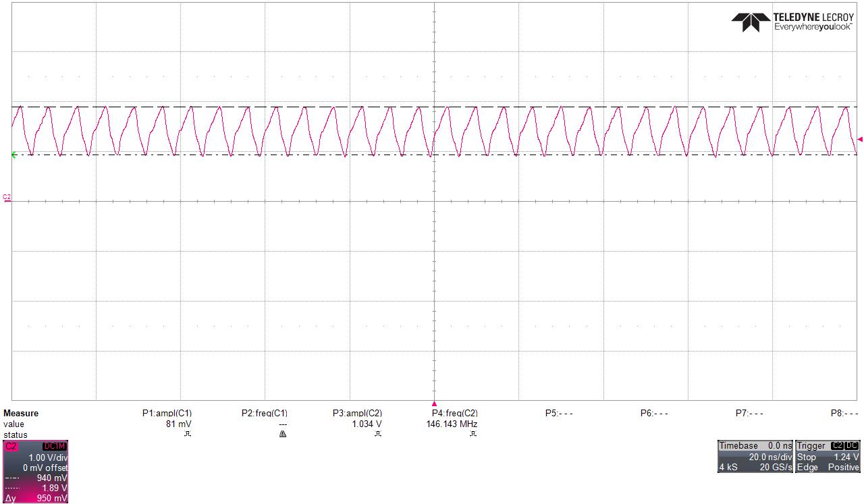Select the P3:ampl(C2) measurement header
864x504 pixels.
tap(357, 413)
